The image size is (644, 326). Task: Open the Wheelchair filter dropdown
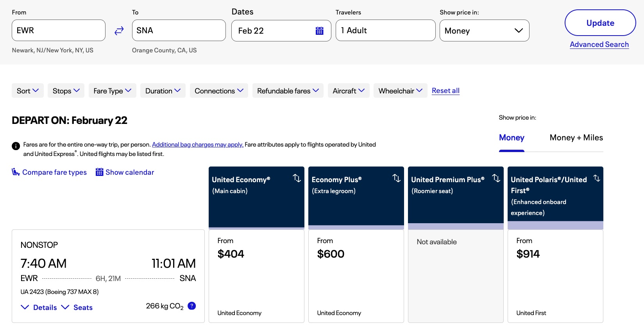pos(400,91)
